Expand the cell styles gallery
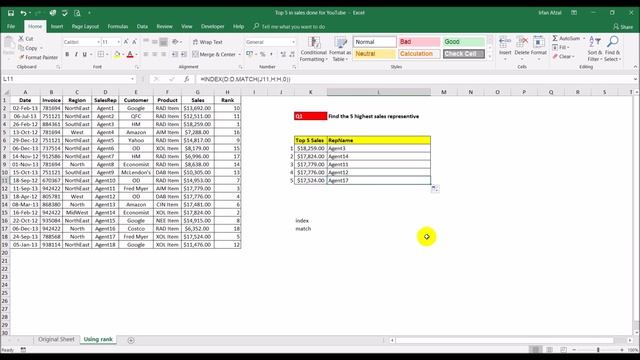 pos(490,57)
